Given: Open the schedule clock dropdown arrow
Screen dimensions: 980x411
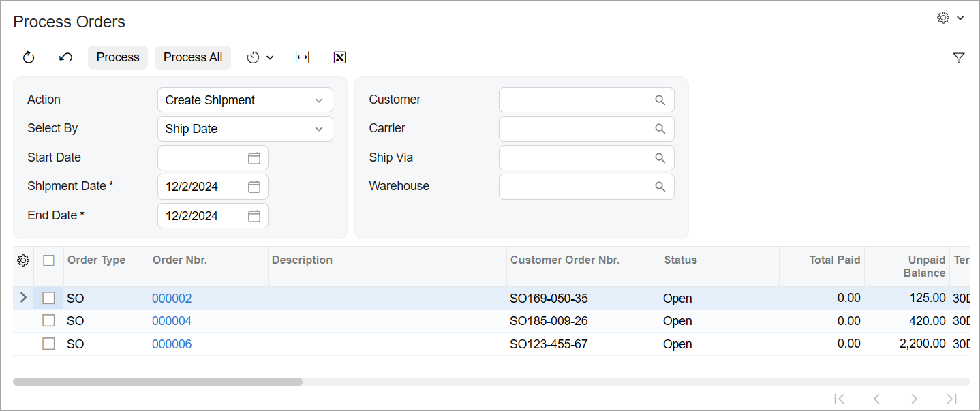Looking at the screenshot, I should click(x=270, y=58).
